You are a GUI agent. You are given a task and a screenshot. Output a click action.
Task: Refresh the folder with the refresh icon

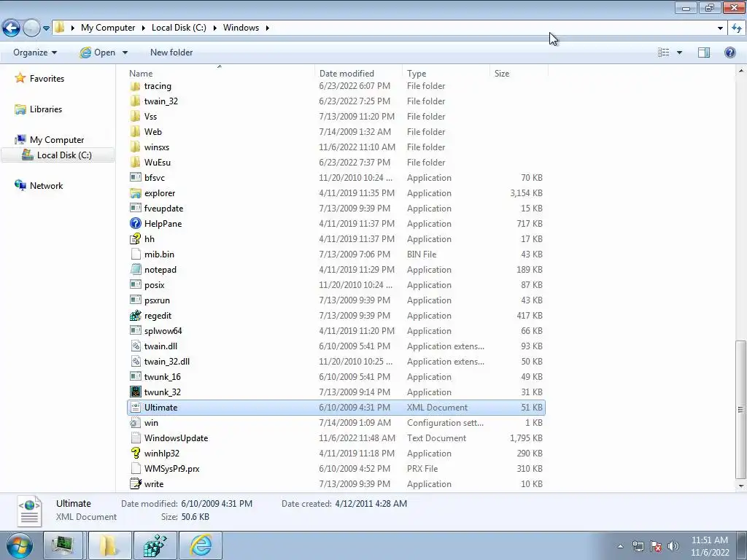737,28
